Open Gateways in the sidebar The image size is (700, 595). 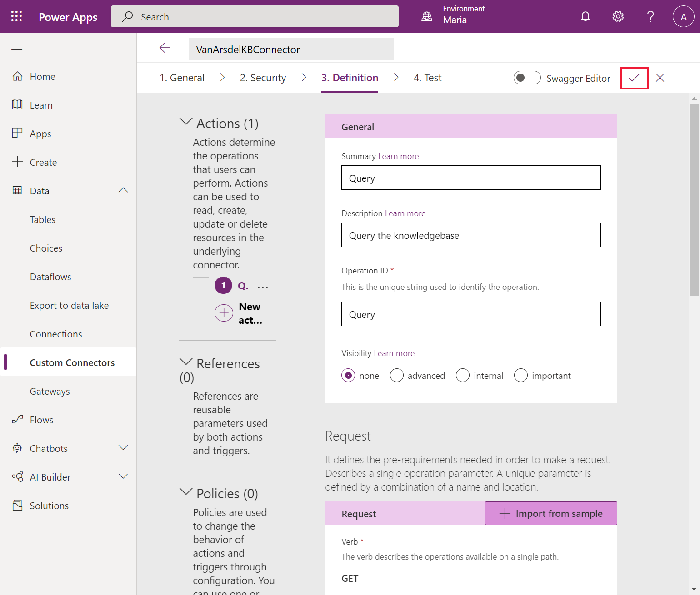point(50,391)
